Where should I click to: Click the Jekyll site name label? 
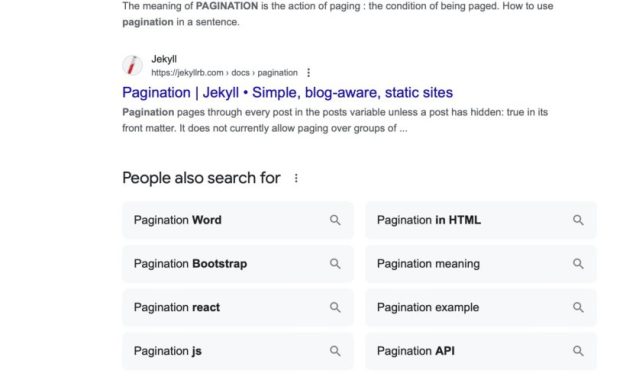pyautogui.click(x=164, y=59)
